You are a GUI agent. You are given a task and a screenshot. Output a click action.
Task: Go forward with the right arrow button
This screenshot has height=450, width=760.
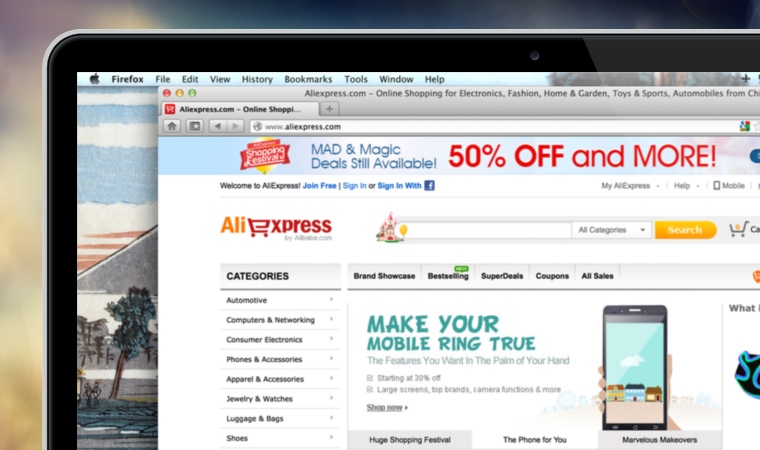click(235, 126)
